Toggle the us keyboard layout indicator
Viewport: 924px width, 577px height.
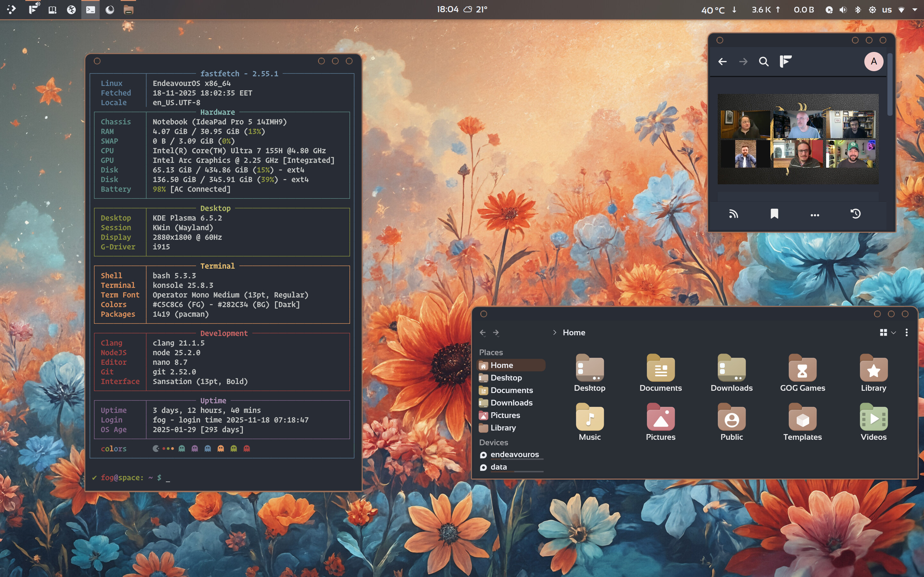click(886, 10)
